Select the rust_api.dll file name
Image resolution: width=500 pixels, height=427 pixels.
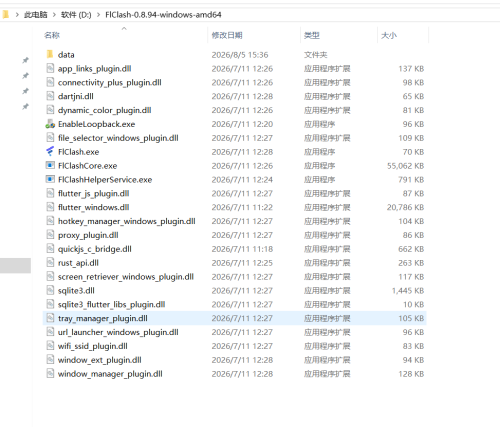coord(78,263)
